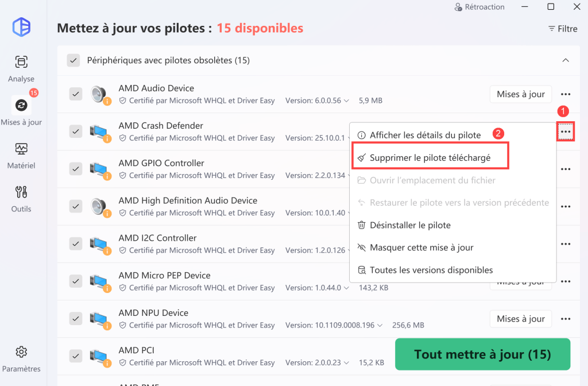Open more options for AMD GPIO Controller

click(x=566, y=169)
